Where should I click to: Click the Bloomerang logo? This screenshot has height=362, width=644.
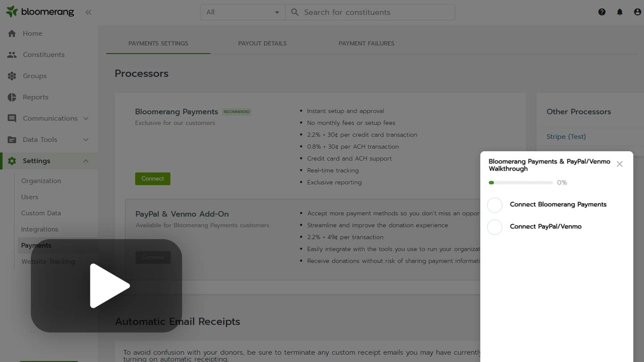click(40, 12)
